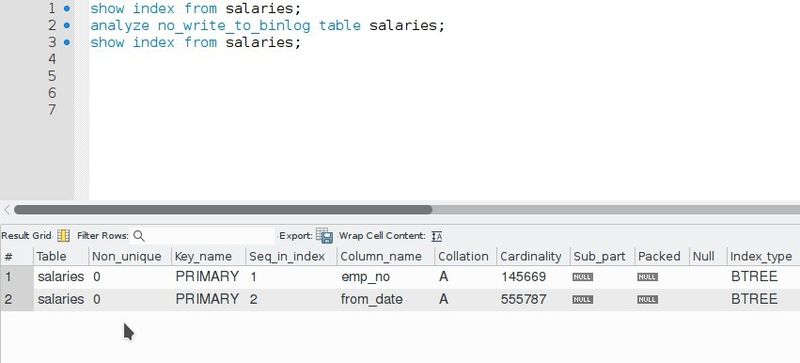Click the line 1 statement marker dot
This screenshot has width=800, height=363.
(x=67, y=9)
